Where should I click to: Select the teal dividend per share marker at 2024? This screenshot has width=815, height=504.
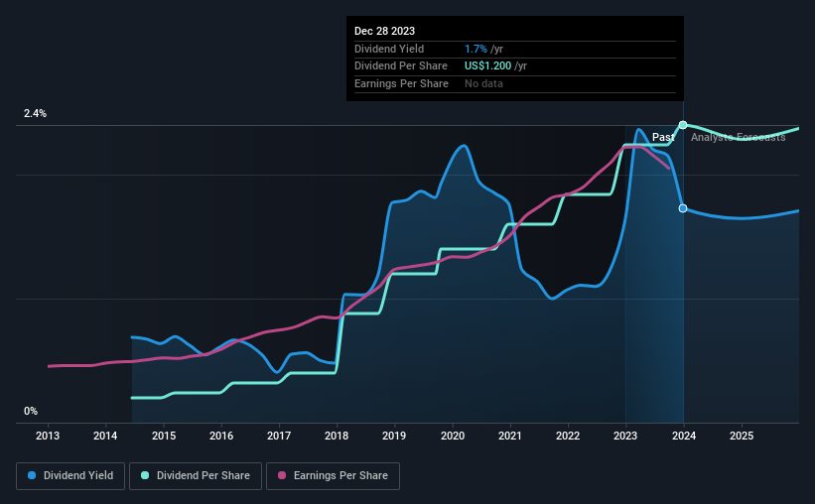683,125
